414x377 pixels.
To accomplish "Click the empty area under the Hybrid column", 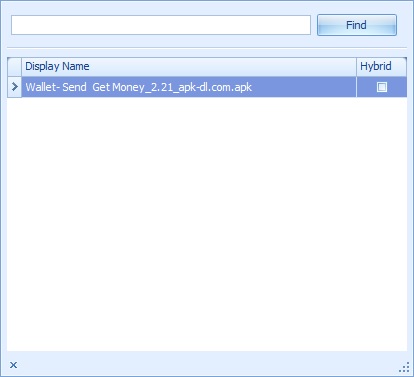I will click(382, 223).
